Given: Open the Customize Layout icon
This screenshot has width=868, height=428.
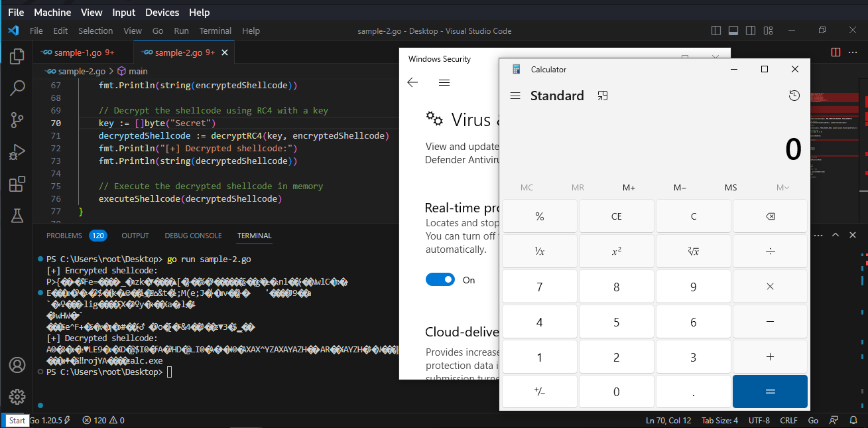Looking at the screenshot, I should (x=768, y=31).
